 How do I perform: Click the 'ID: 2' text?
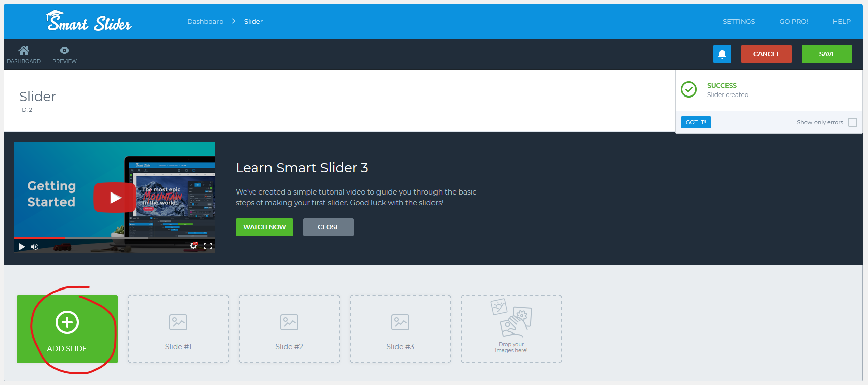point(26,110)
